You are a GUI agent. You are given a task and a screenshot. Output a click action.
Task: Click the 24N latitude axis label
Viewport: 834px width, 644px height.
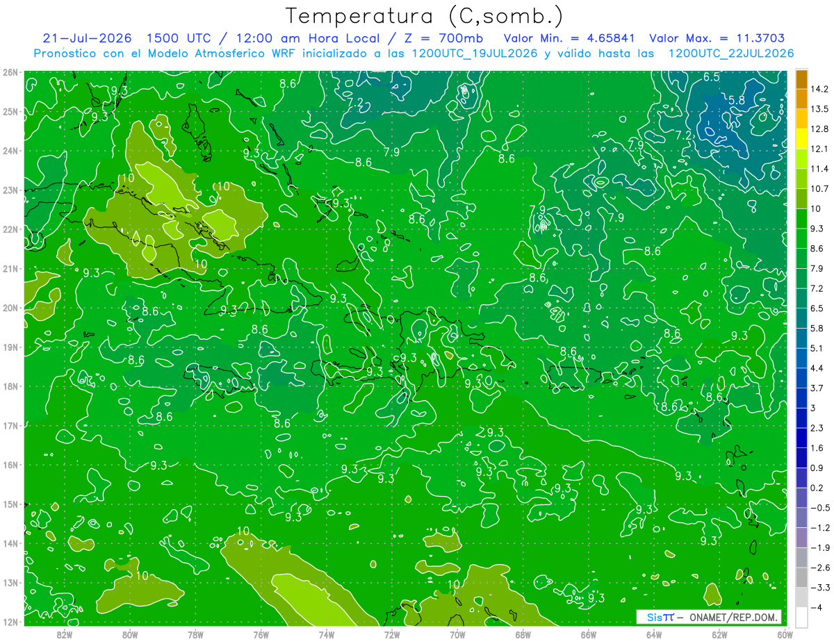[10, 151]
